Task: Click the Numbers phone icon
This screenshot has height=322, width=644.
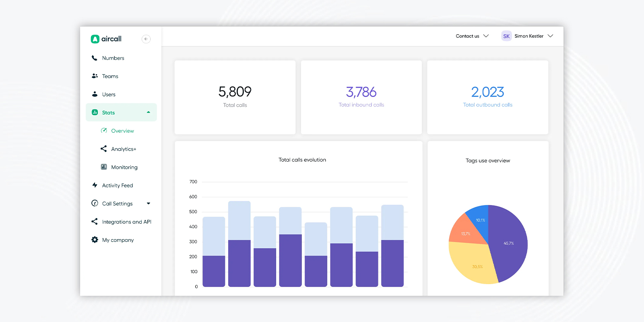Action: pyautogui.click(x=95, y=58)
